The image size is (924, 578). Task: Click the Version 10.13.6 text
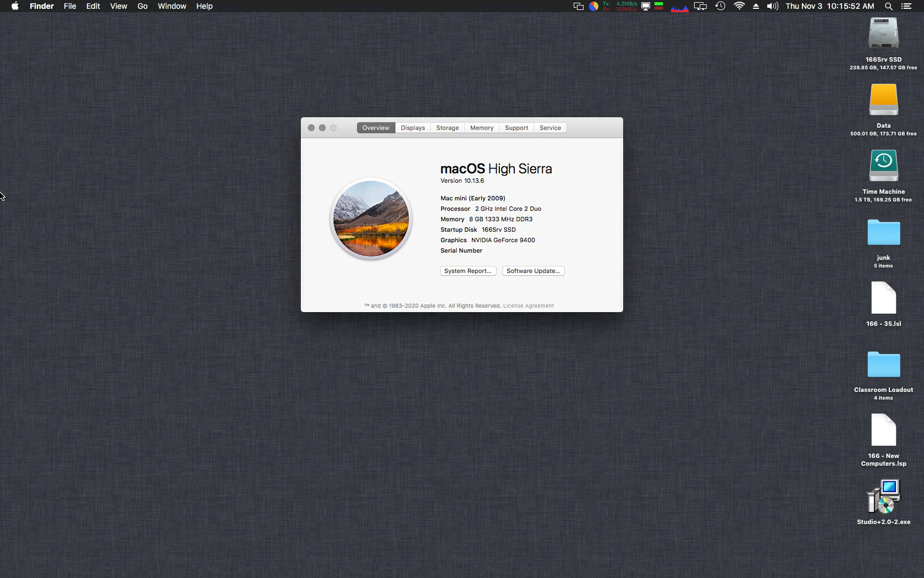[463, 181]
